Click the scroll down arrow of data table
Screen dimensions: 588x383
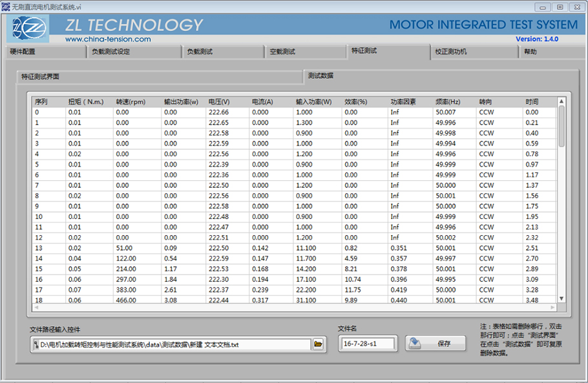[x=562, y=298]
